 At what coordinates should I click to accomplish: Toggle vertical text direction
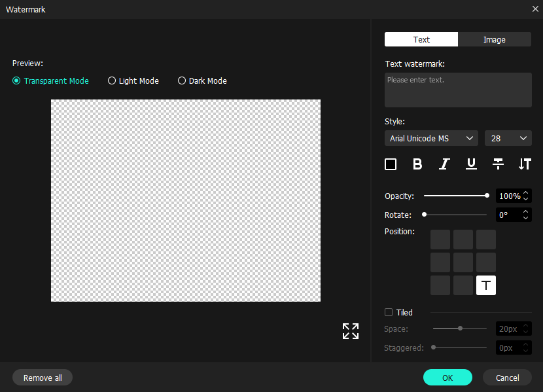525,164
